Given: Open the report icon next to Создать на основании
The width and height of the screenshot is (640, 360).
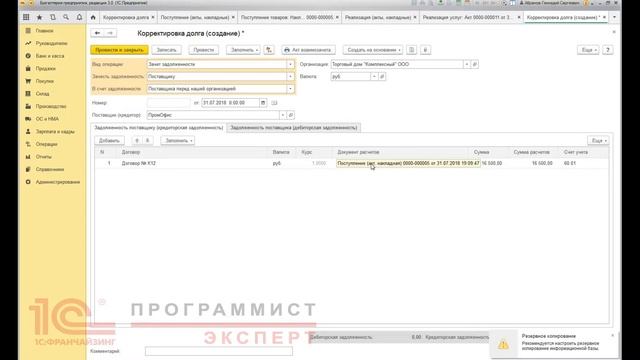Looking at the screenshot, I should (411, 50).
